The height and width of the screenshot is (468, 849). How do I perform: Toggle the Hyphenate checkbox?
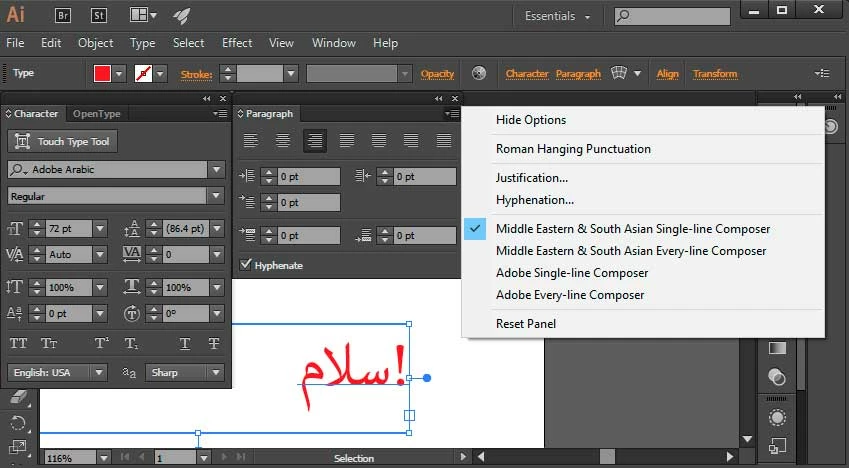245,264
